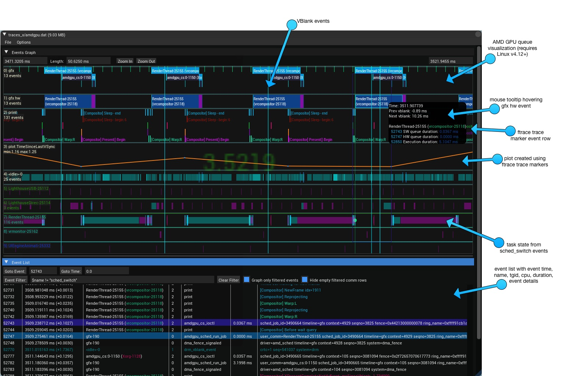Select event row 52747 amdgpu_sched_run_job

coord(235,336)
